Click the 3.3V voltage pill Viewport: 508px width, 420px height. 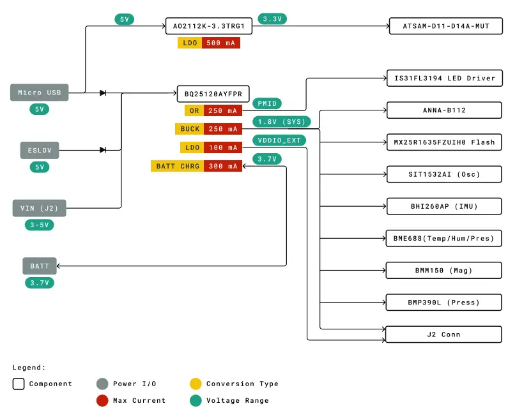272,19
